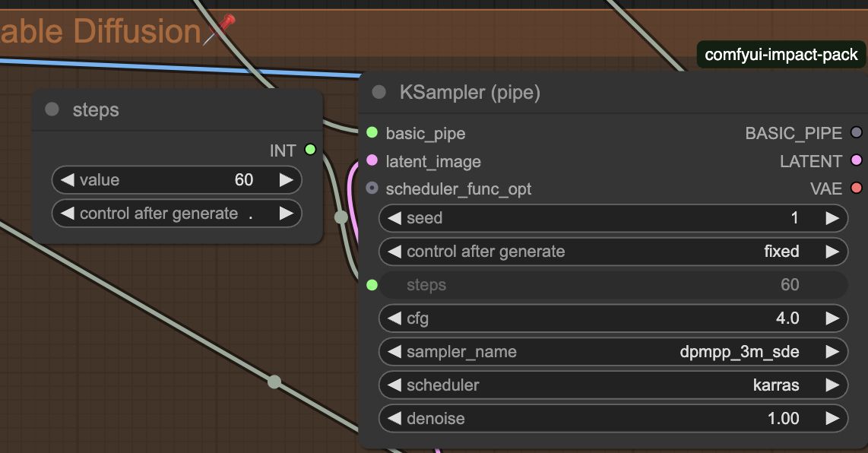This screenshot has height=453, width=868.
Task: Open the sampler_name dropdown showing dpmpp_3m_sde
Action: click(613, 352)
